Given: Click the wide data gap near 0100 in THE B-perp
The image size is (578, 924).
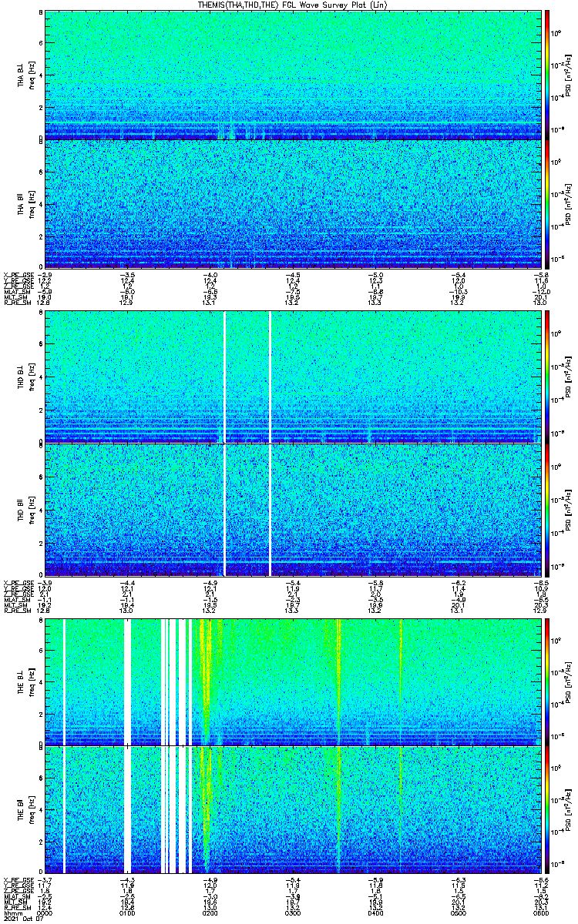Looking at the screenshot, I should click(128, 681).
